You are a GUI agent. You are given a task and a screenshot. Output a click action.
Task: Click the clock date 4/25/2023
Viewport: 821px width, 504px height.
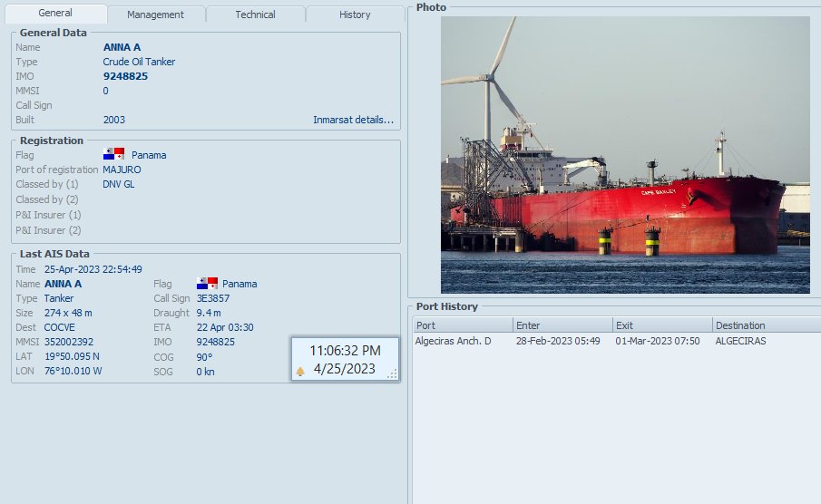[345, 368]
